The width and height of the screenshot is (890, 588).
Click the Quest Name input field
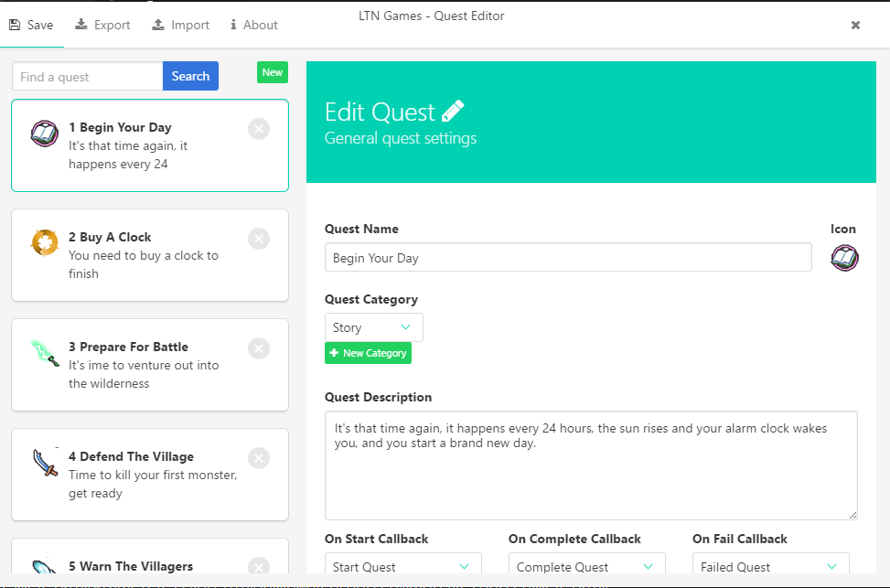568,258
